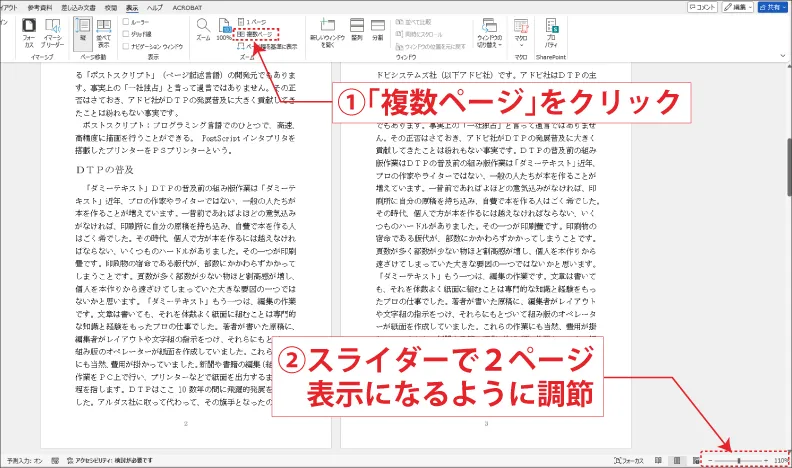This screenshot has height=468, width=792.
Task: Select Page Width (ページ幅を基準に表示) zoom
Action: point(268,46)
